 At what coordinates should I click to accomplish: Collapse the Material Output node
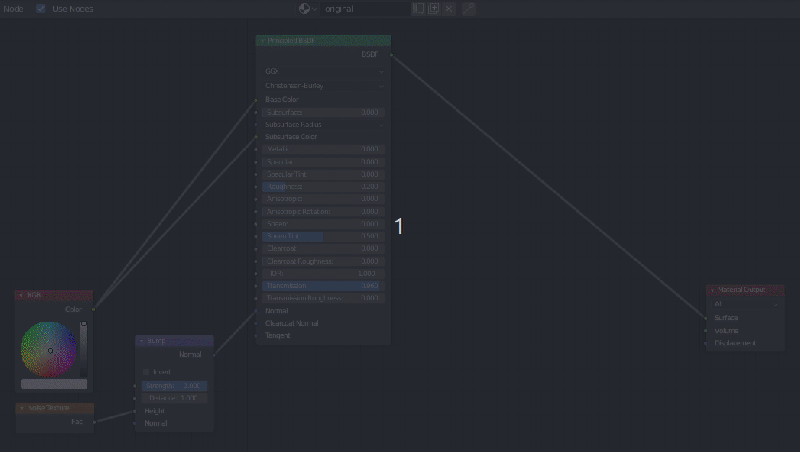[x=712, y=290]
